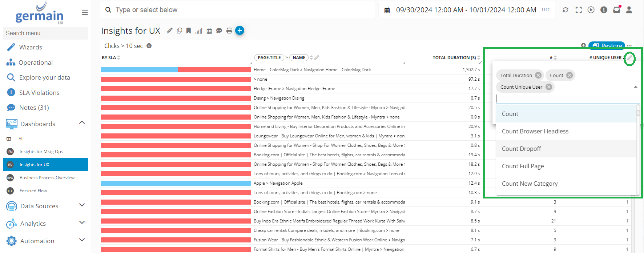Click the blue plus button beside the dashboard title
Screen dimensions: 644x253
[240, 31]
